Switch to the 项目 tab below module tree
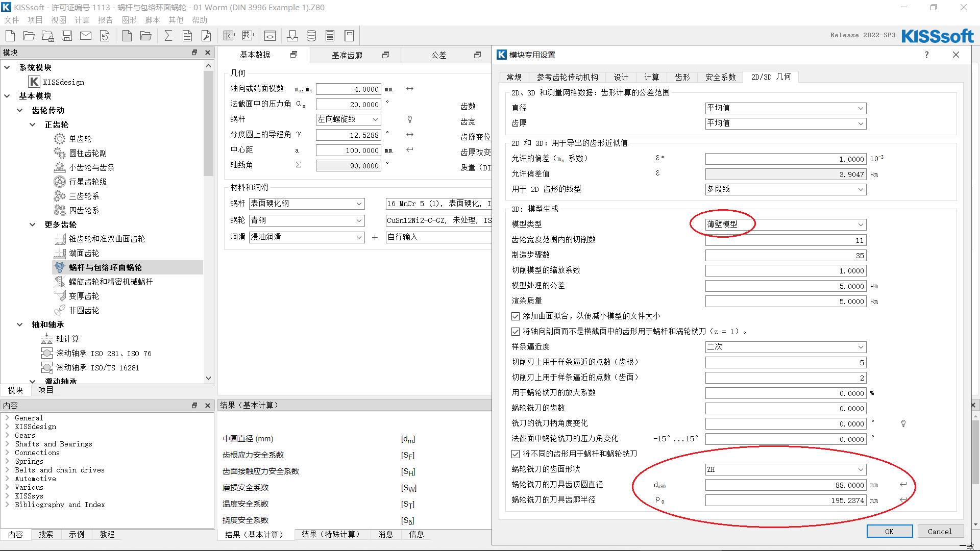Image resolution: width=980 pixels, height=551 pixels. pyautogui.click(x=46, y=390)
